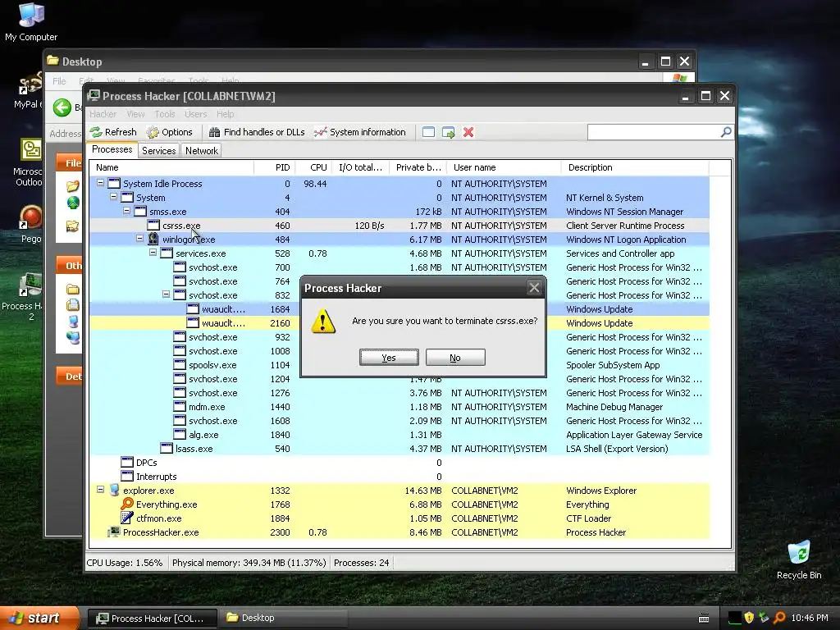Collapse the winlogon.exe tree node
This screenshot has width=840, height=630.
[x=139, y=239]
